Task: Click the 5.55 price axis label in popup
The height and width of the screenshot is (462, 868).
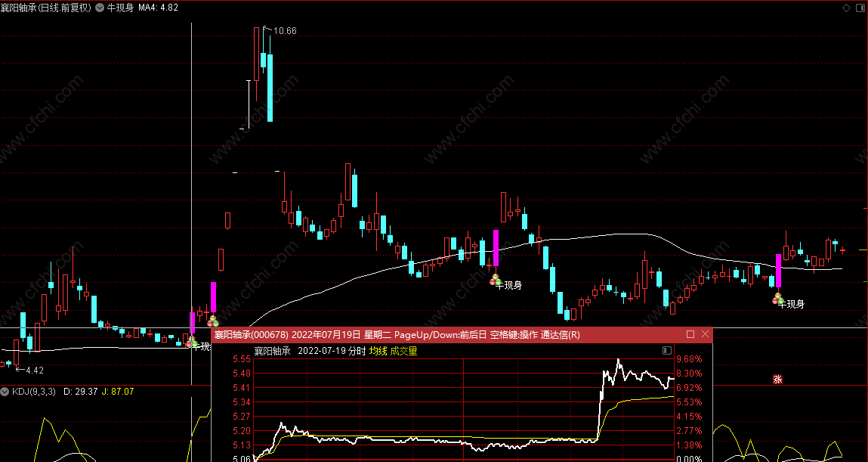Action: pos(241,359)
